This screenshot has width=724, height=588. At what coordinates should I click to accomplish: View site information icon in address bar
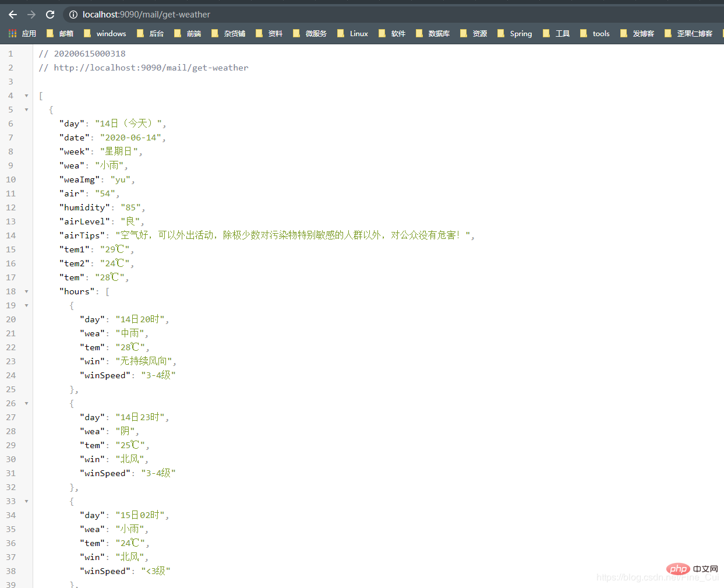73,15
